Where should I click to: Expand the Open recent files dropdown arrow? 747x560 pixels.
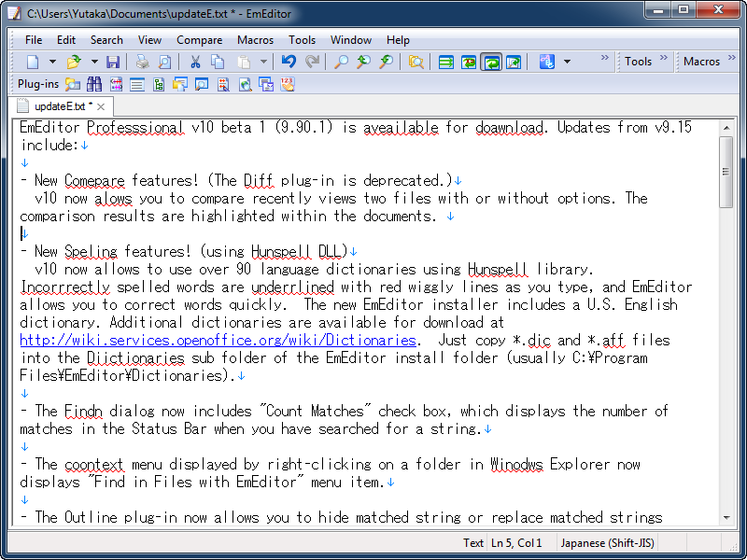pyautogui.click(x=94, y=62)
